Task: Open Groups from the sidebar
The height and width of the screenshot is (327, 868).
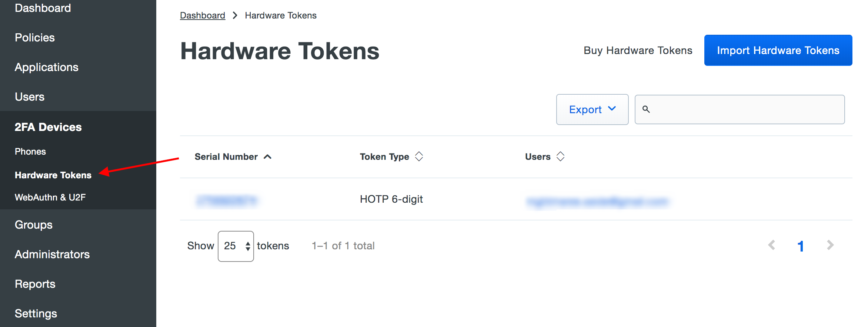Action: tap(34, 225)
